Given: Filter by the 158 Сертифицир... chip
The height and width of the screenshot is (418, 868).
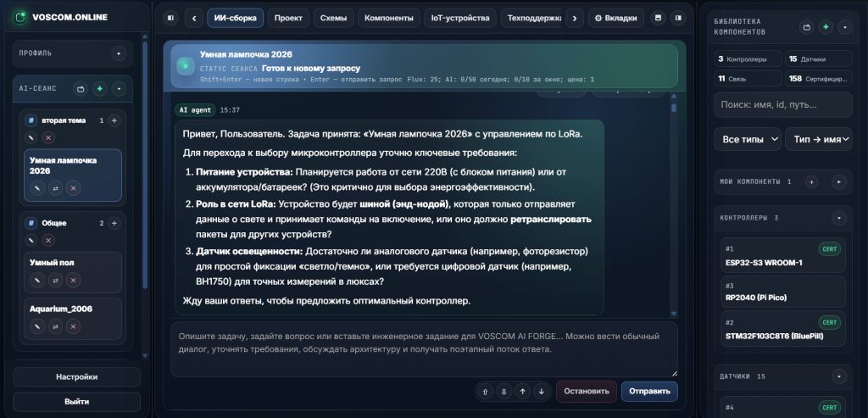Looking at the screenshot, I should pos(819,79).
